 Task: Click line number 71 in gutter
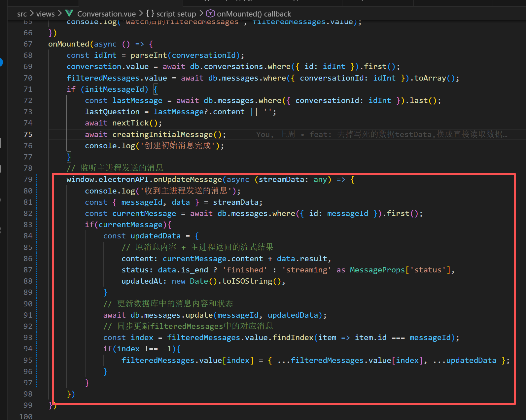(x=28, y=89)
